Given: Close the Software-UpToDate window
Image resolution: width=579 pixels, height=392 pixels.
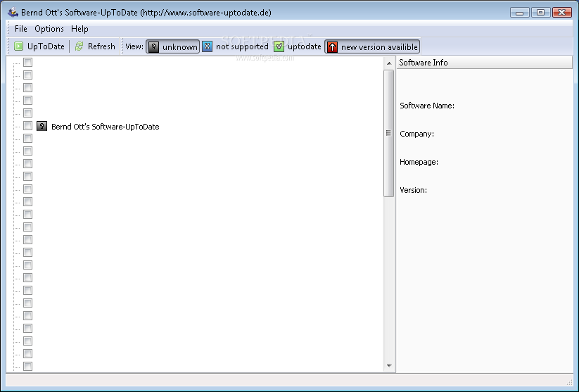Looking at the screenshot, I should click(561, 13).
